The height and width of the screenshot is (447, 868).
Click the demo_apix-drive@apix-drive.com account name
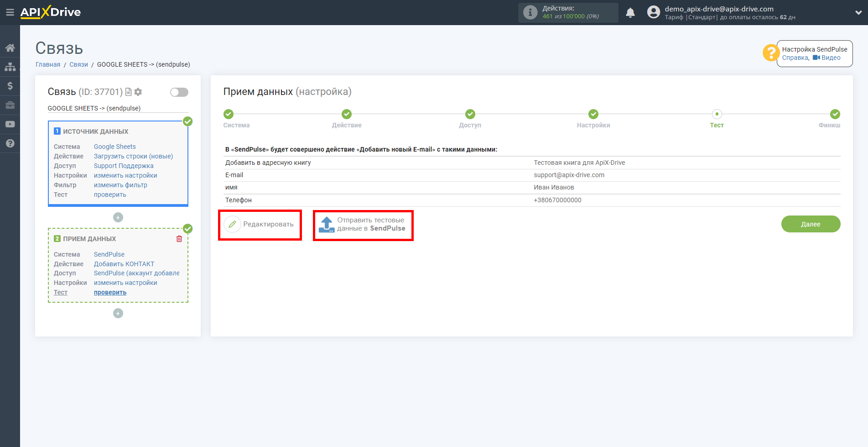(719, 9)
